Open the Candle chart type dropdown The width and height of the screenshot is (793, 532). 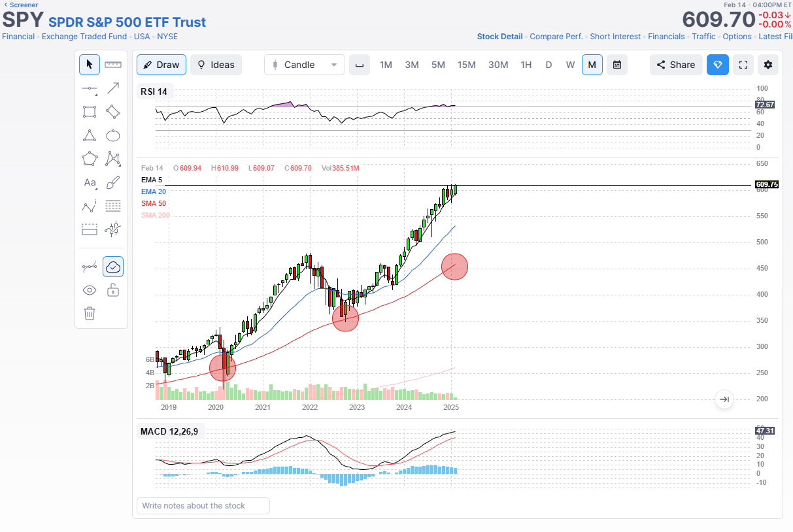tap(304, 65)
